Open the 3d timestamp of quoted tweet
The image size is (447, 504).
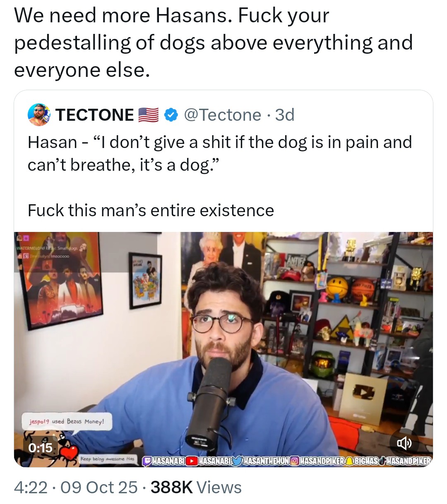click(285, 115)
